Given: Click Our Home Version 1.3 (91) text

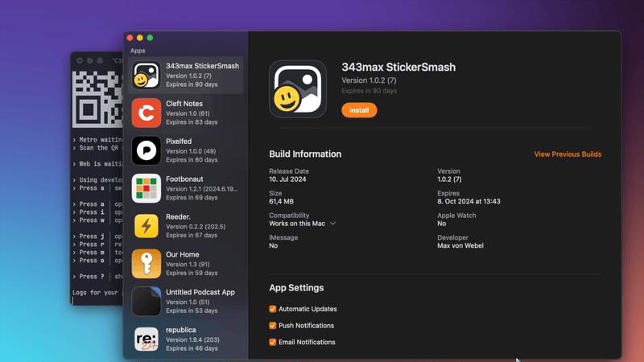Looking at the screenshot, I should [188, 265].
